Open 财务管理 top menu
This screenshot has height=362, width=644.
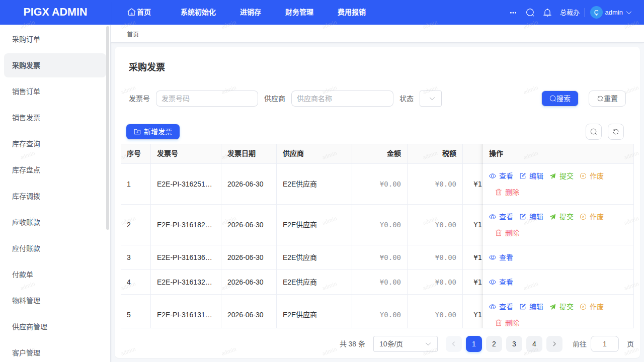pos(299,12)
